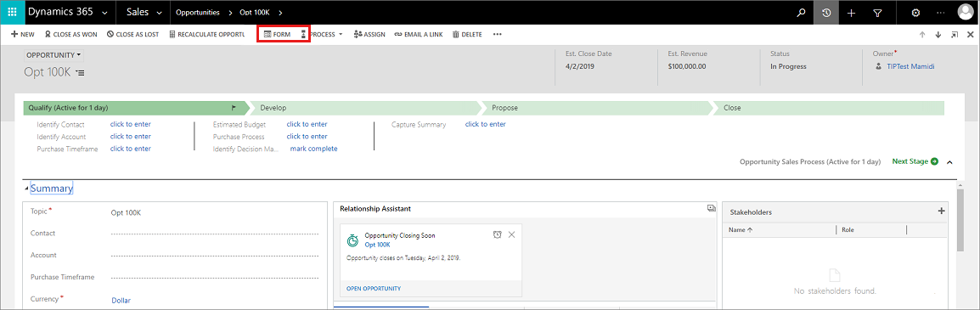Open the app launcher waffle icon
The height and width of the screenshot is (310, 980).
coord(12,13)
